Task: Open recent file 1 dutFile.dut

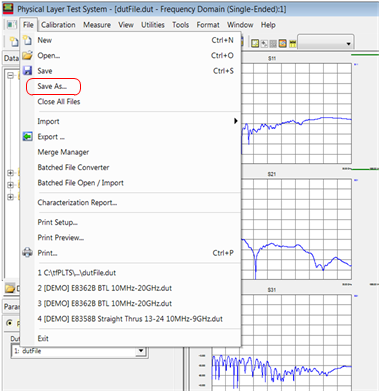Action: 77,273
